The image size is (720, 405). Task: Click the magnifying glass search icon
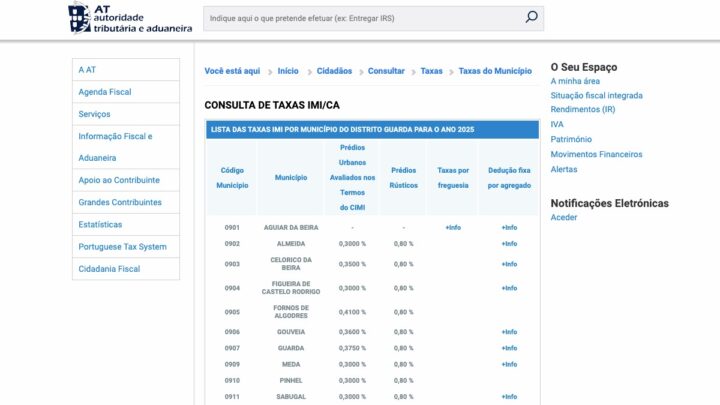coord(531,17)
